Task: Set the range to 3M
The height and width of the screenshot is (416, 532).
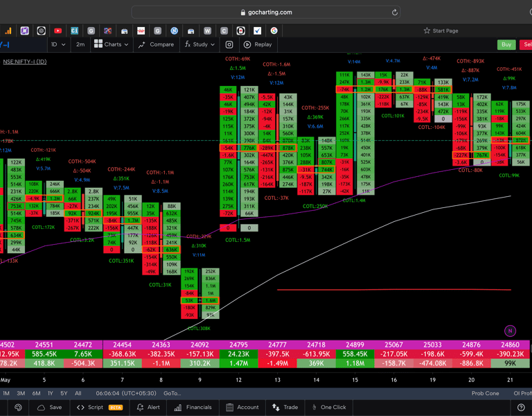Action: [21, 393]
